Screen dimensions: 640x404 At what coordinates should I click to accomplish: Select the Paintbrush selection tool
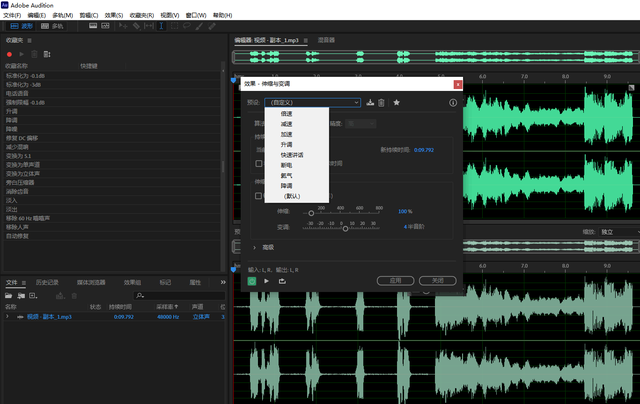199,26
